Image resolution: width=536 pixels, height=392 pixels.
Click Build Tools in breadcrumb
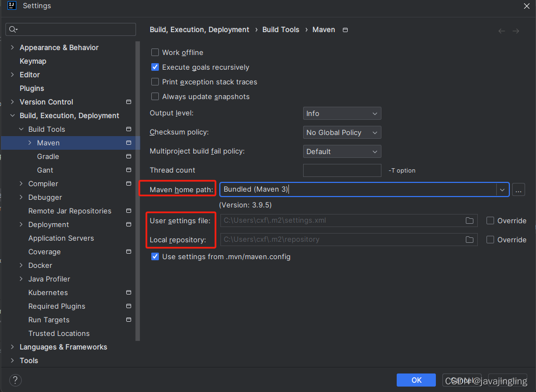tap(281, 30)
